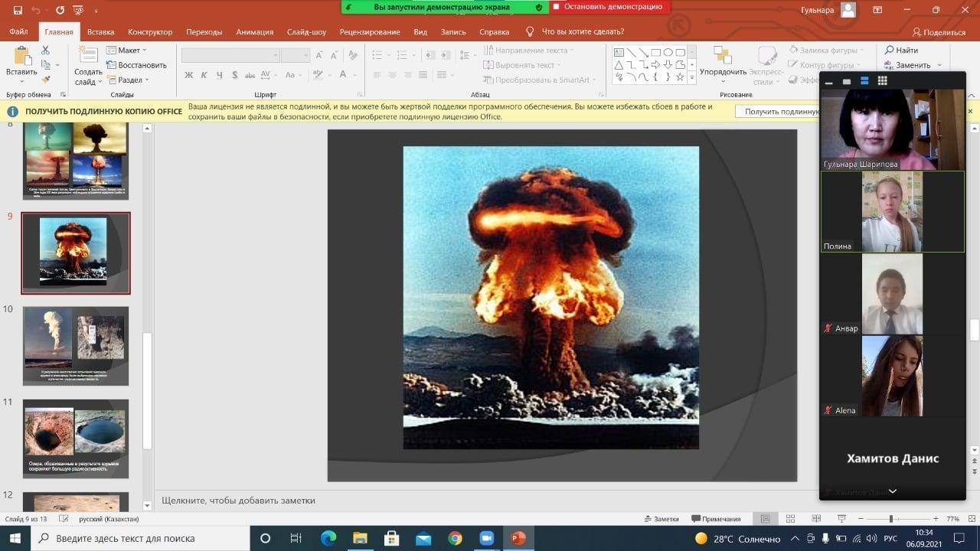Viewport: 980px width, 551px height.
Task: Click the Share (Поделиться) button
Action: coord(939,32)
